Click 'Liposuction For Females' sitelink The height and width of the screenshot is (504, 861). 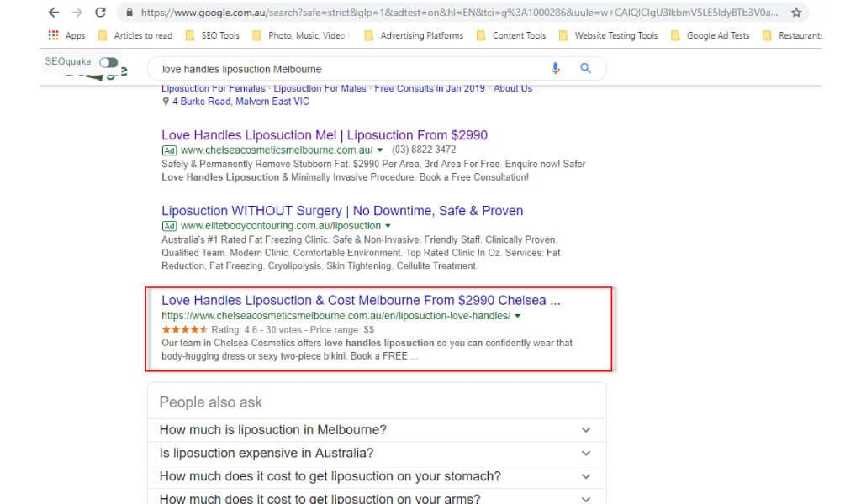pyautogui.click(x=213, y=89)
